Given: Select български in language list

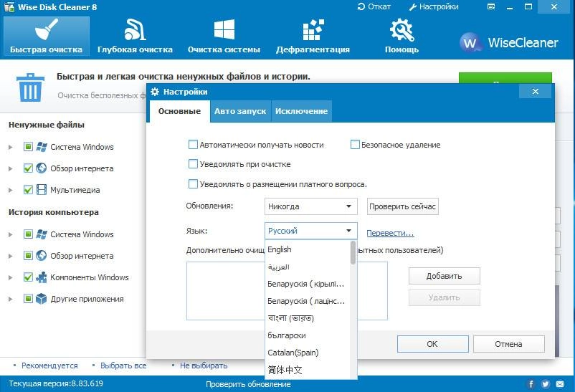Looking at the screenshot, I should coord(308,335).
